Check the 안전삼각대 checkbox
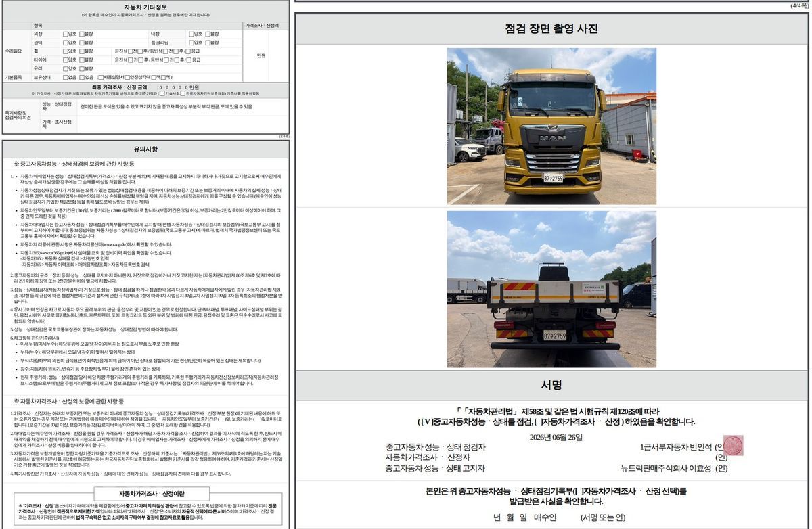The height and width of the screenshot is (529, 812). pyautogui.click(x=127, y=78)
